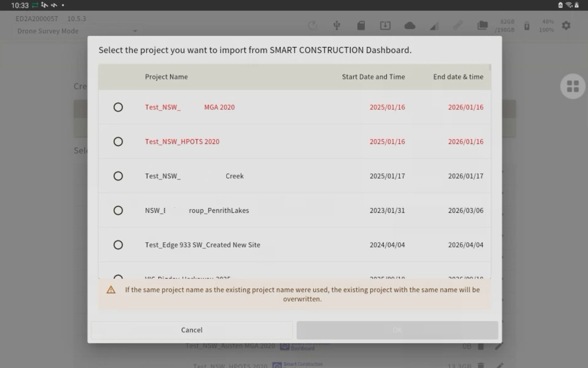This screenshot has width=588, height=368.
Task: Click the 2026/04/04 end date cell
Action: 466,245
